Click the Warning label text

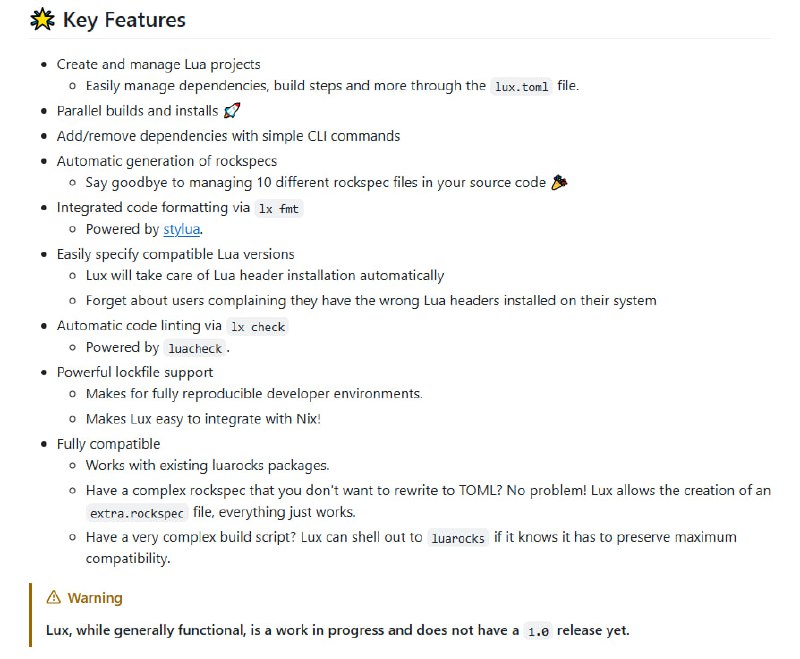[95, 598]
